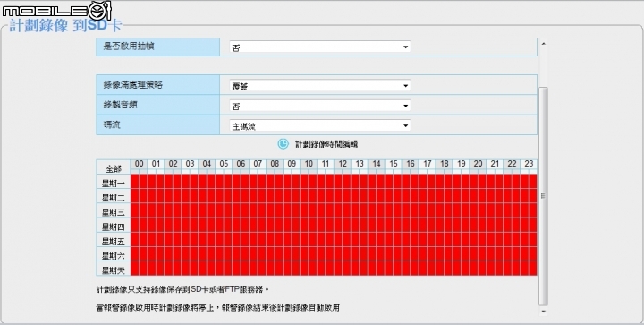Click the 19 hour column header
Screen dimensions: 644x325
click(x=461, y=164)
